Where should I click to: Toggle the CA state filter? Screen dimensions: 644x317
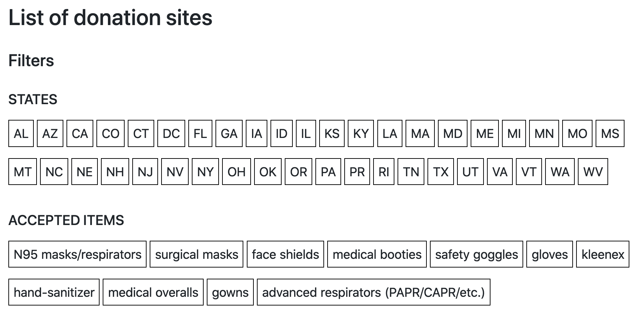80,133
